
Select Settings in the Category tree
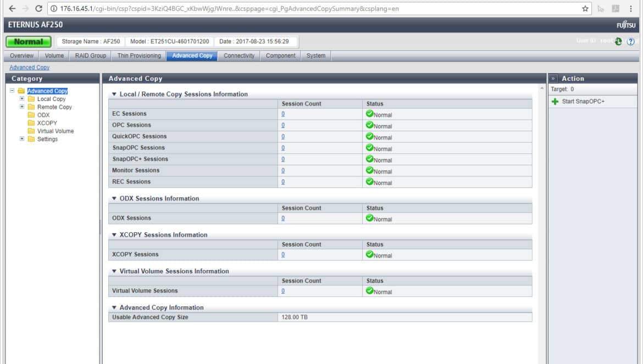point(48,139)
